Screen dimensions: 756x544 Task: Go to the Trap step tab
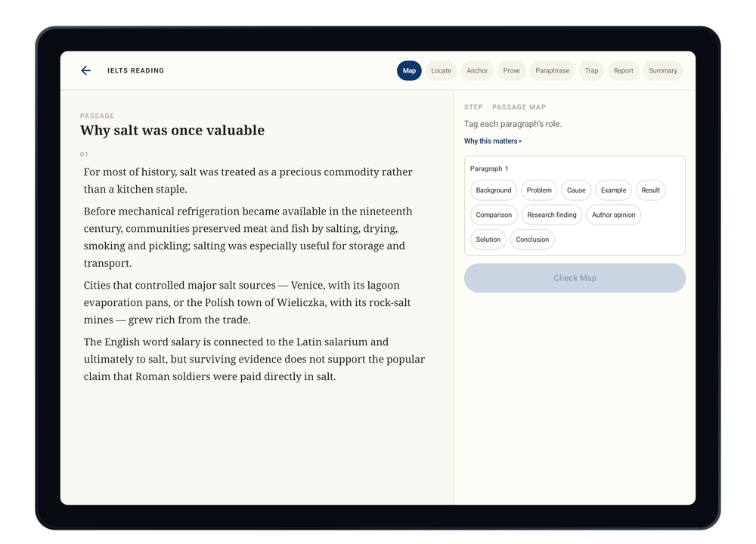pos(591,71)
